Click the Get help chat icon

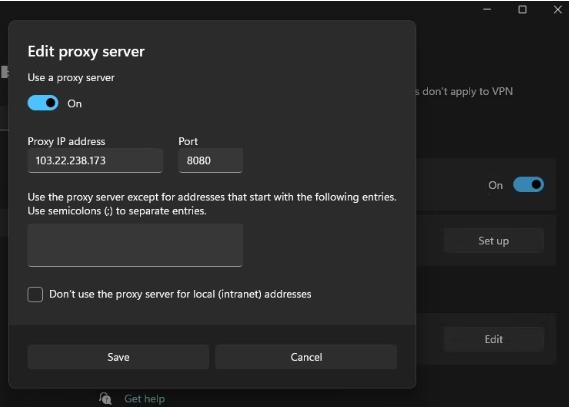[x=105, y=399]
